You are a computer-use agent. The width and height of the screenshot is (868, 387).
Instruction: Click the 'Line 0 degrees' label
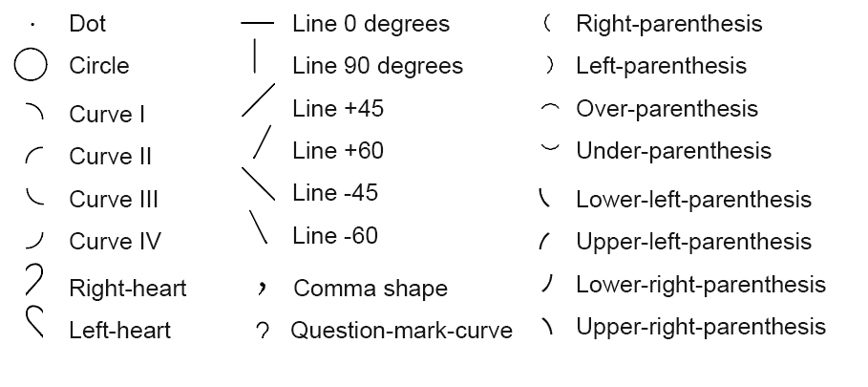(x=370, y=24)
